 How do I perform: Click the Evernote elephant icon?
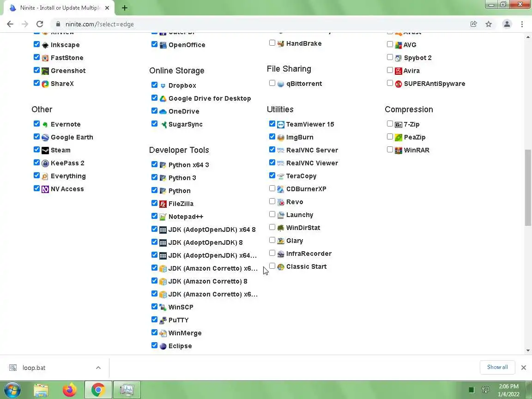click(45, 125)
